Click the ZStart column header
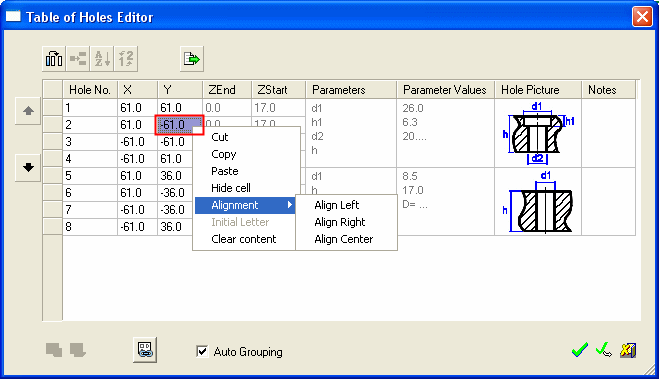659x379 pixels. pyautogui.click(x=278, y=90)
